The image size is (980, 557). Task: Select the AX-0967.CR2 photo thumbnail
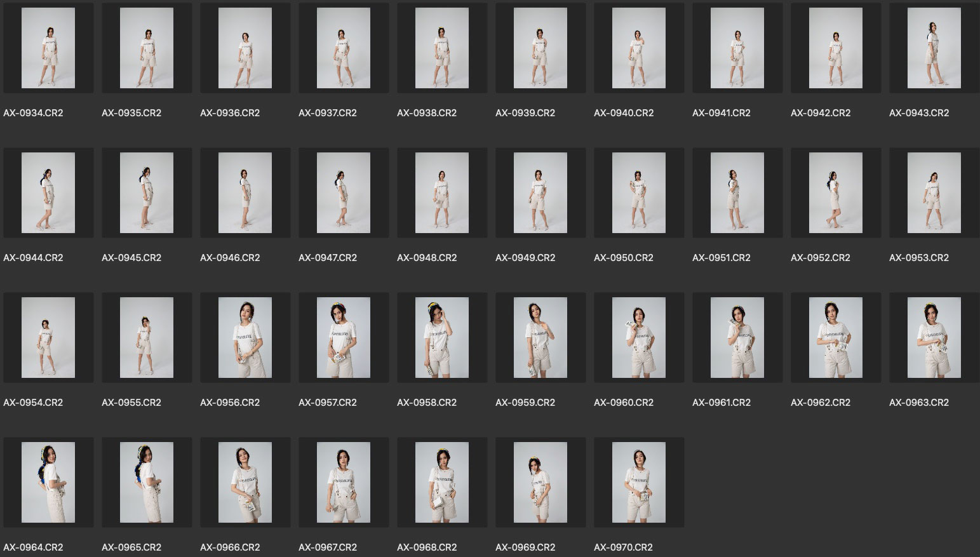344,483
